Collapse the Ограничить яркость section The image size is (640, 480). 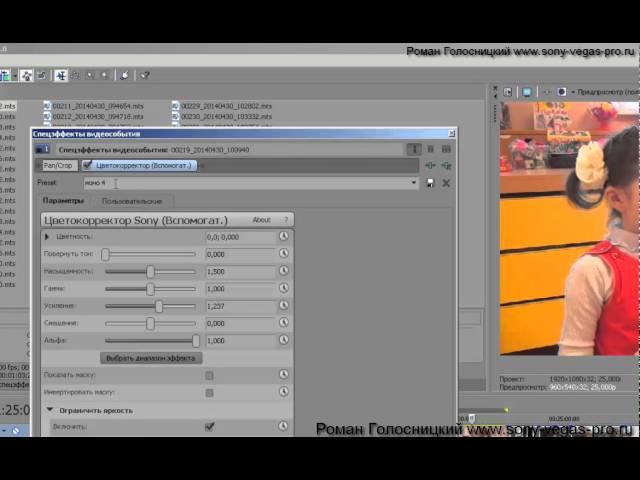point(50,409)
